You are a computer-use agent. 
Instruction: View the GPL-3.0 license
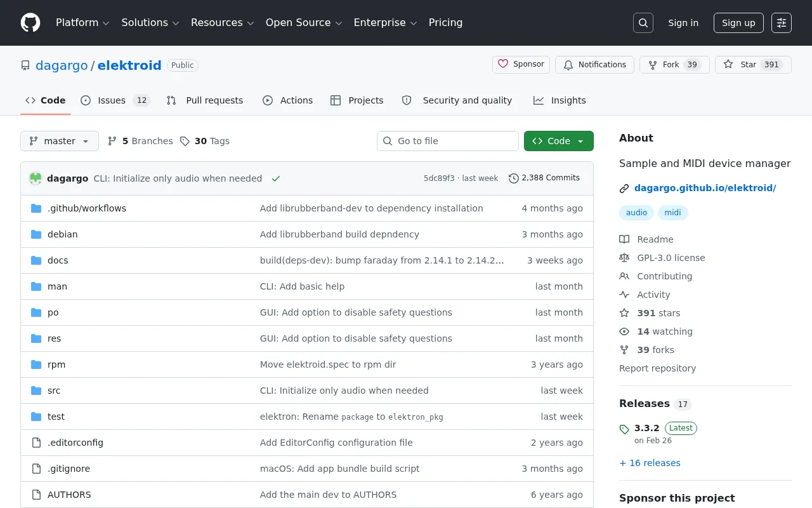(x=662, y=258)
